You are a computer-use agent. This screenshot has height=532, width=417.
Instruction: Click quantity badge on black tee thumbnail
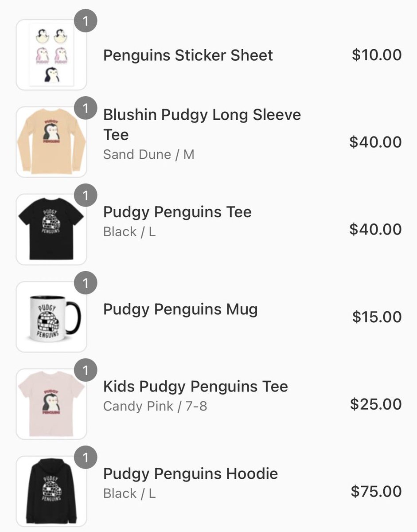pyautogui.click(x=86, y=196)
